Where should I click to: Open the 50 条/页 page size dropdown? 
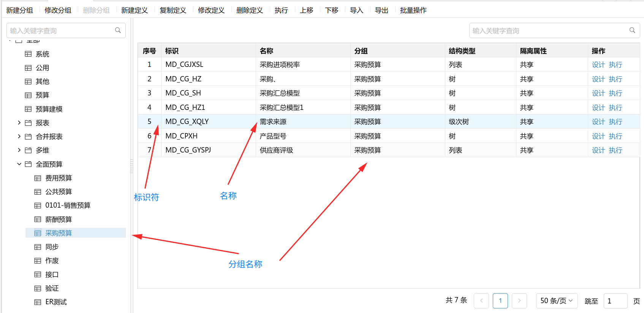coord(557,301)
